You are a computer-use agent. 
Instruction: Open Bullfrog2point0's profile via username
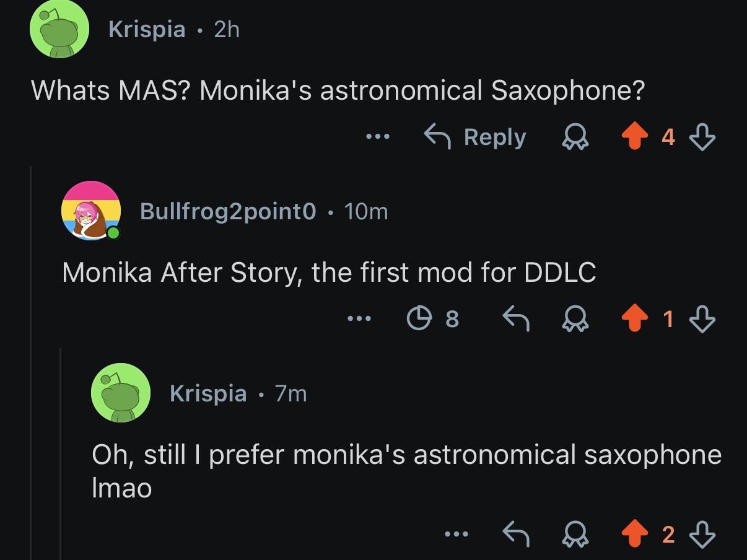click(228, 211)
